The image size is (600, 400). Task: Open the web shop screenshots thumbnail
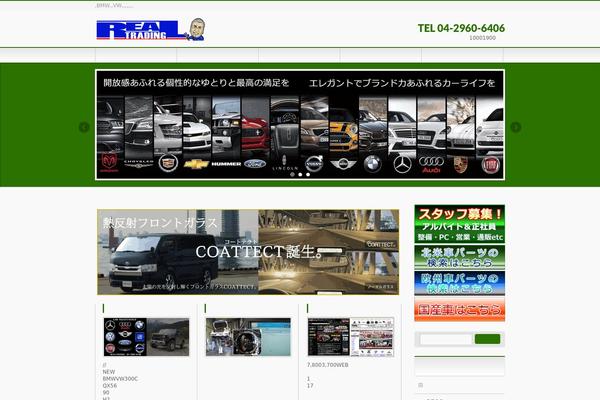(x=351, y=337)
